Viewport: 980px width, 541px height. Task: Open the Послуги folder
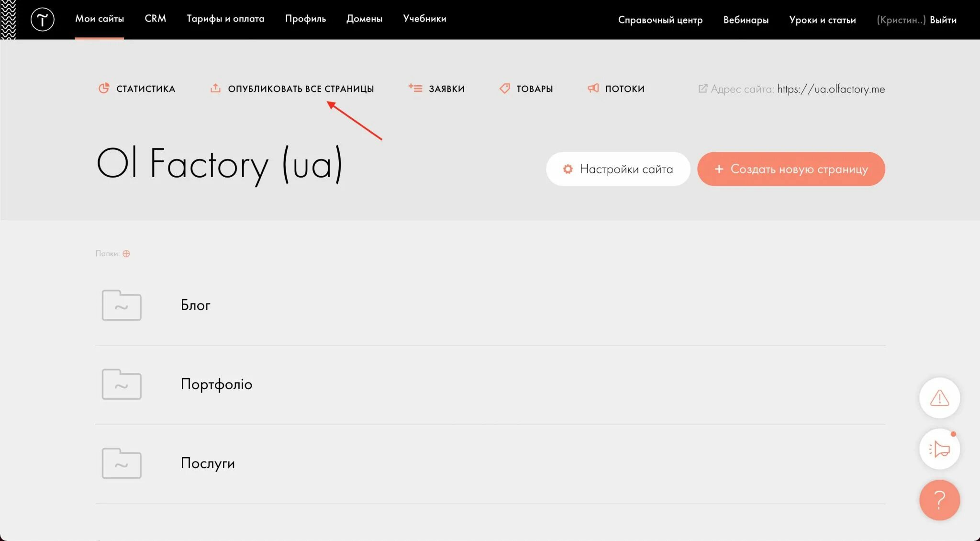click(207, 463)
